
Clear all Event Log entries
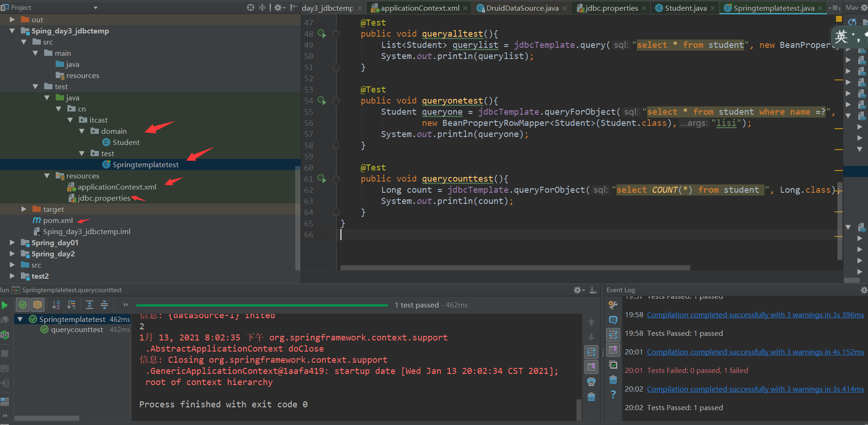point(613,379)
